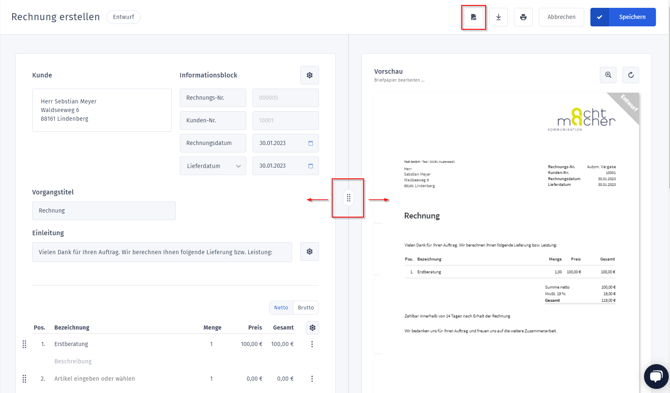The width and height of the screenshot is (670, 393).
Task: Click Briefpapier bearbeiten link
Action: tap(399, 80)
